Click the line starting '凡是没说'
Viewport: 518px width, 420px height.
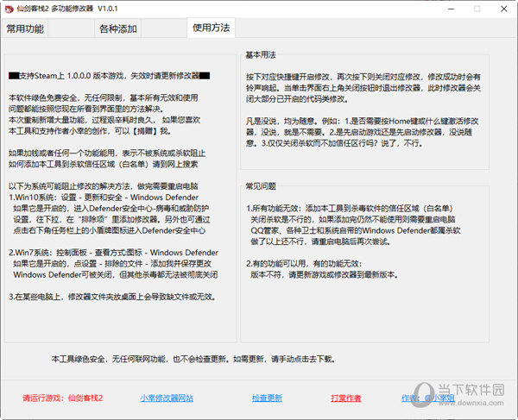(362, 121)
